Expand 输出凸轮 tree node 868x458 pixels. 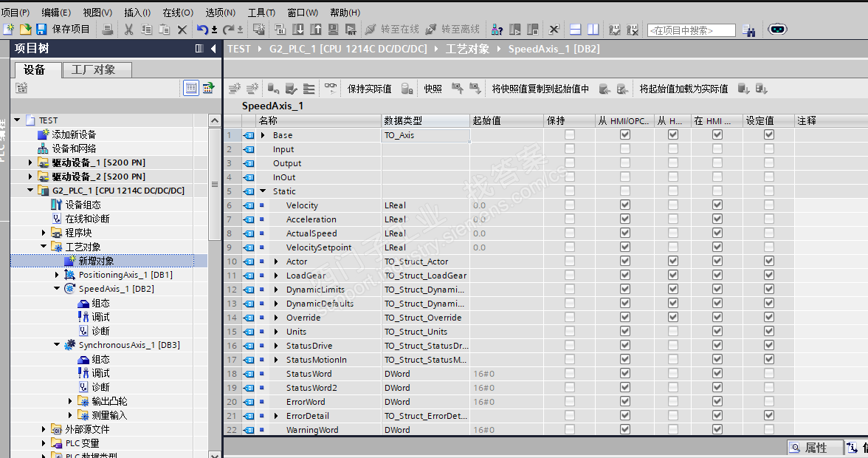70,401
